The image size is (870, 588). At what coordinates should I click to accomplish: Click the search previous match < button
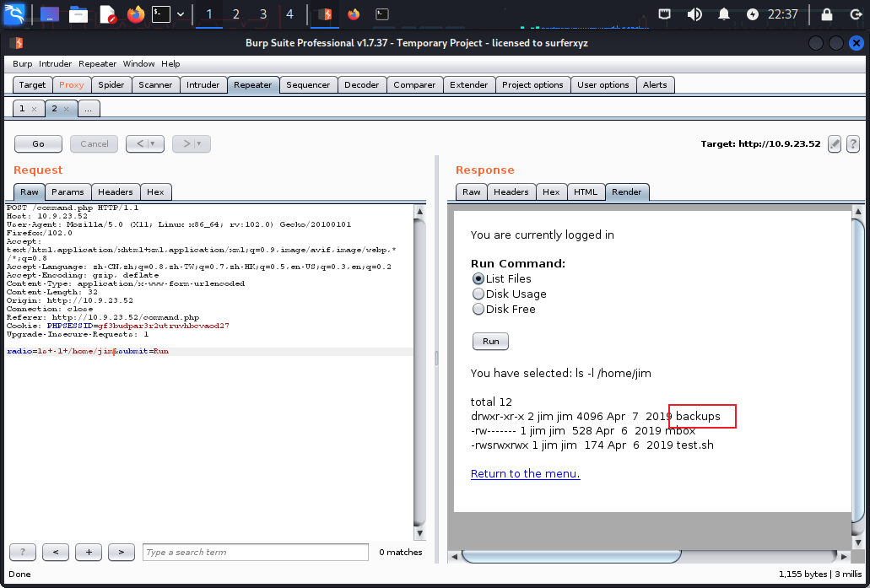(x=56, y=552)
